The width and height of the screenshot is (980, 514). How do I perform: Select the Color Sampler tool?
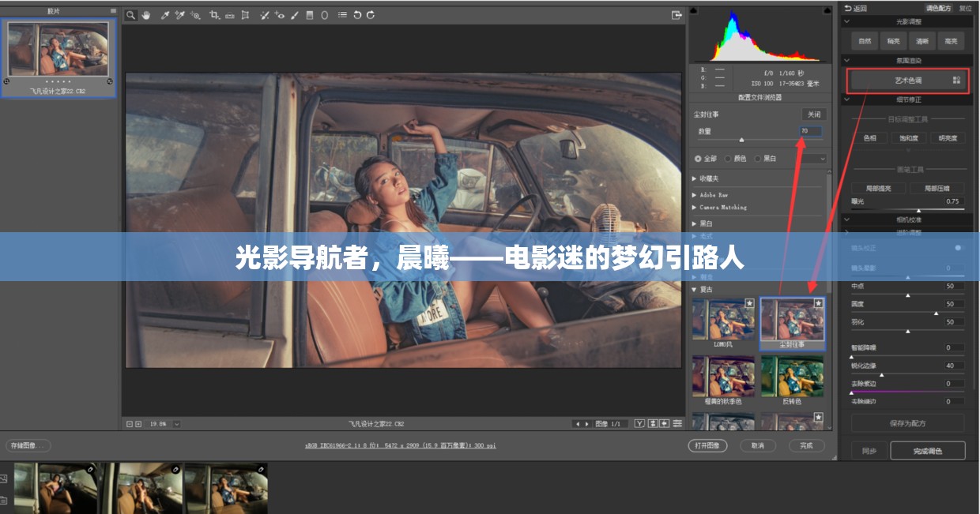coord(179,15)
